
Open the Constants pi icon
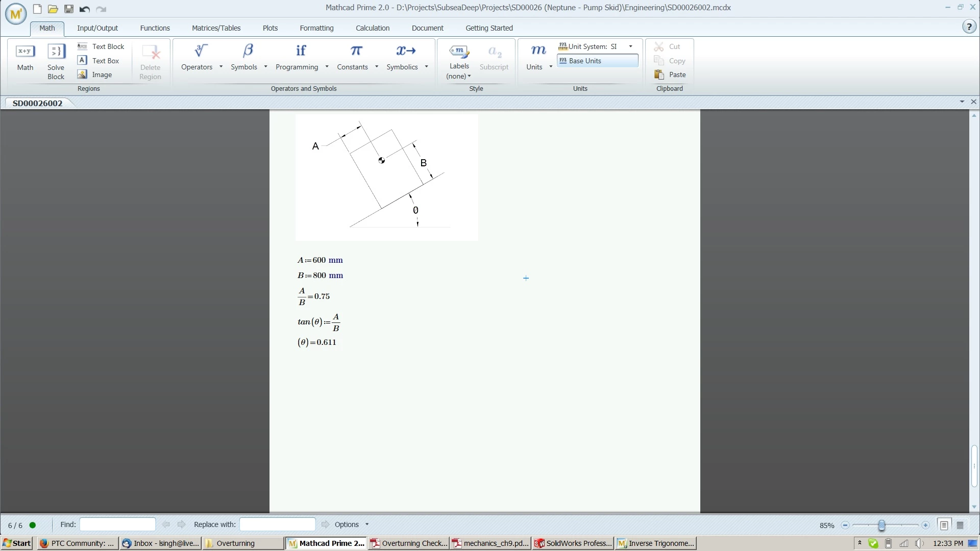(x=356, y=51)
